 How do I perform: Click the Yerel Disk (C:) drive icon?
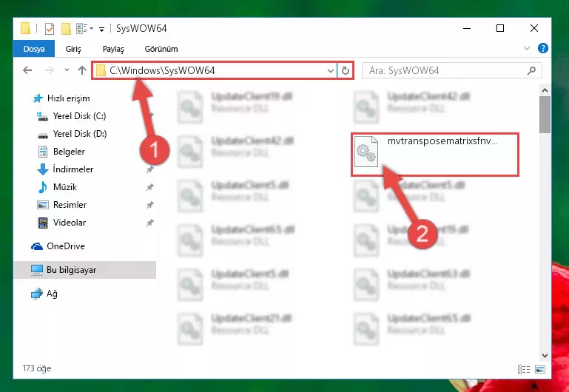coord(42,116)
